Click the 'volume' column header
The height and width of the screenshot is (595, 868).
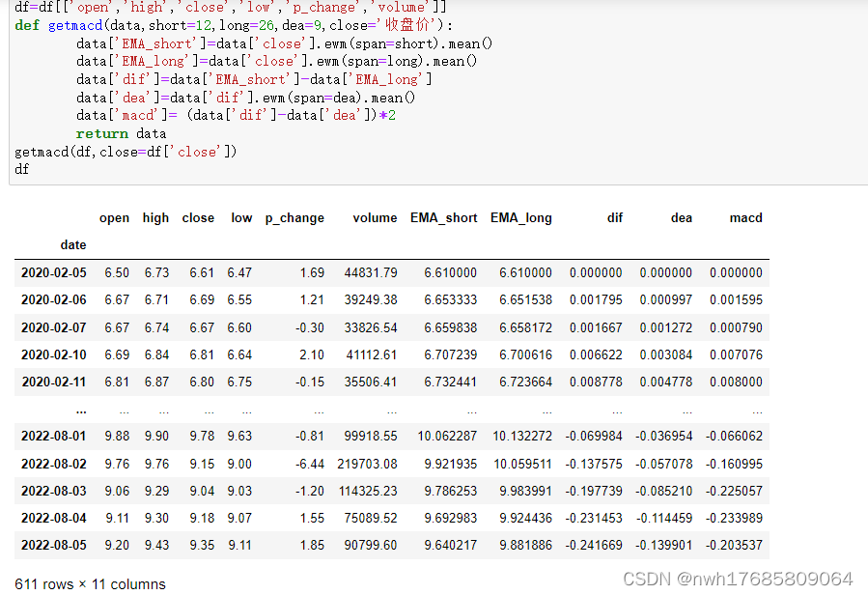[375, 217]
